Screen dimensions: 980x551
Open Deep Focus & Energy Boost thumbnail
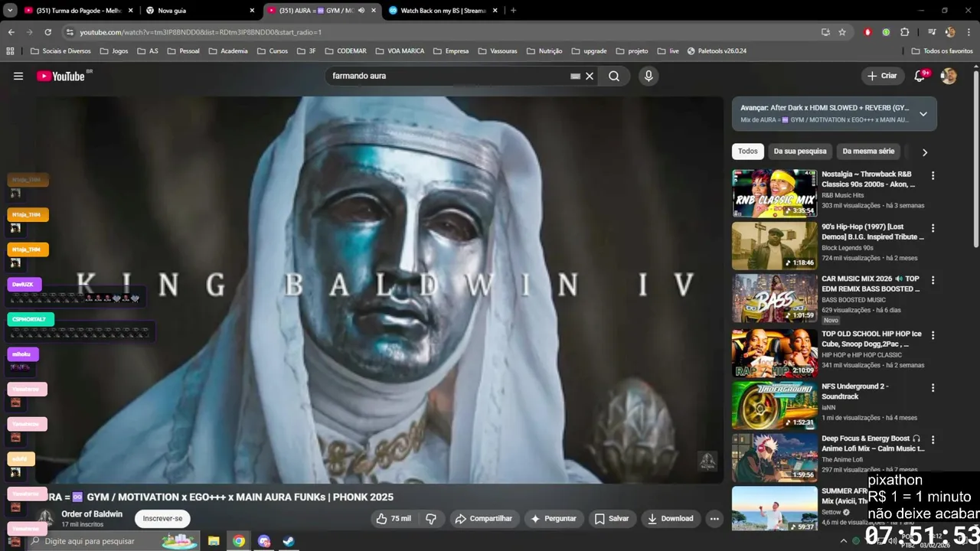point(774,458)
